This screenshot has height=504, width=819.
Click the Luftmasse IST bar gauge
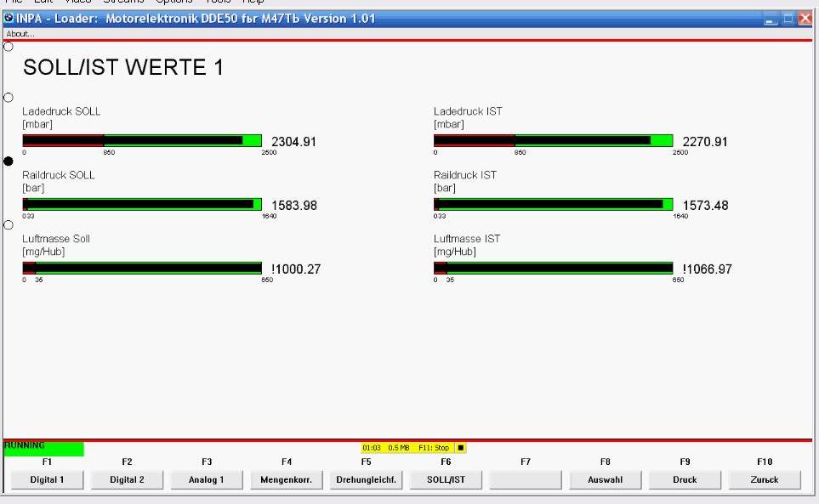553,268
